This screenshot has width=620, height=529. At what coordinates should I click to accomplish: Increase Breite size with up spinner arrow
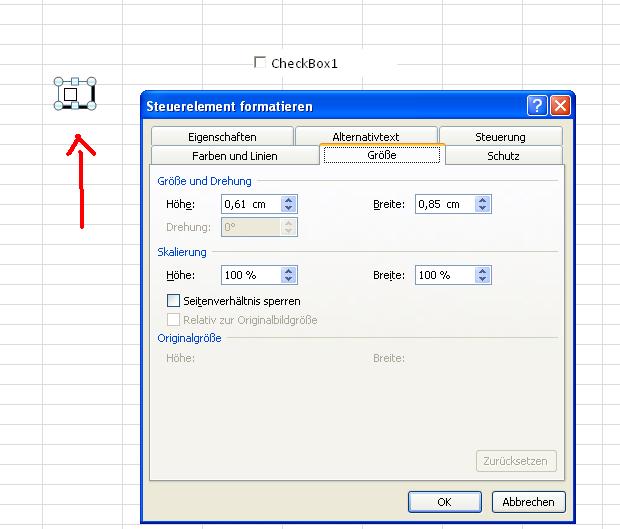coord(482,200)
